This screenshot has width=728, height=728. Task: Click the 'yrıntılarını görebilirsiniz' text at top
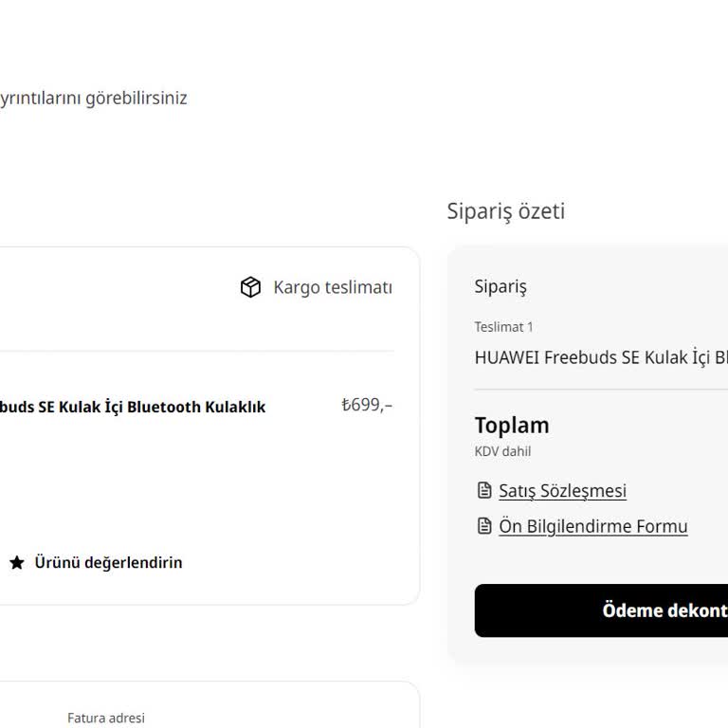93,99
